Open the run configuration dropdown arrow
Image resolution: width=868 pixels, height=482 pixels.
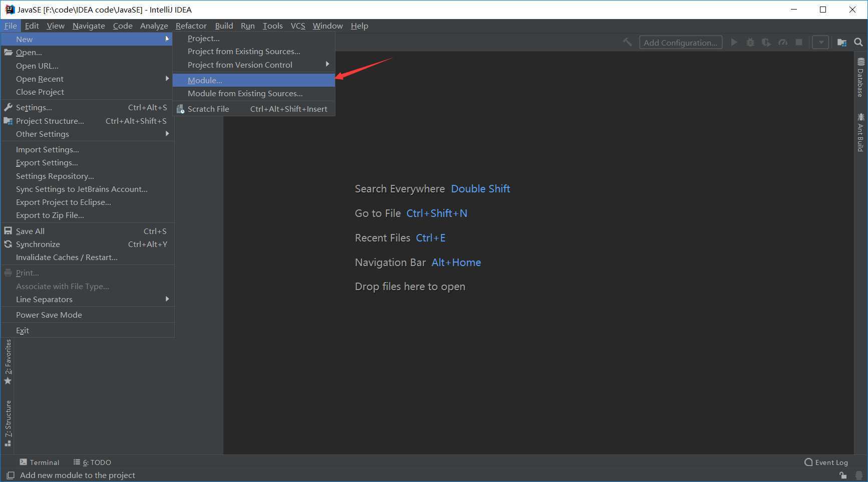coord(821,42)
